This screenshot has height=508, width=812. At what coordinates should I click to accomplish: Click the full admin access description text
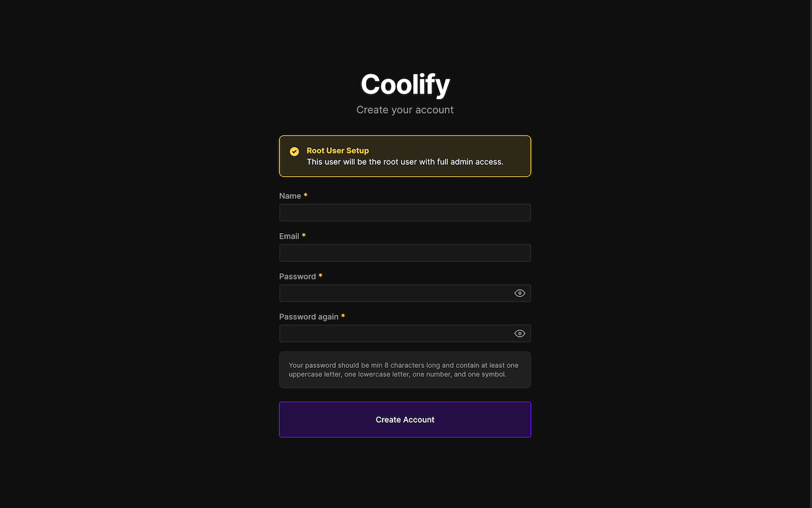click(405, 161)
